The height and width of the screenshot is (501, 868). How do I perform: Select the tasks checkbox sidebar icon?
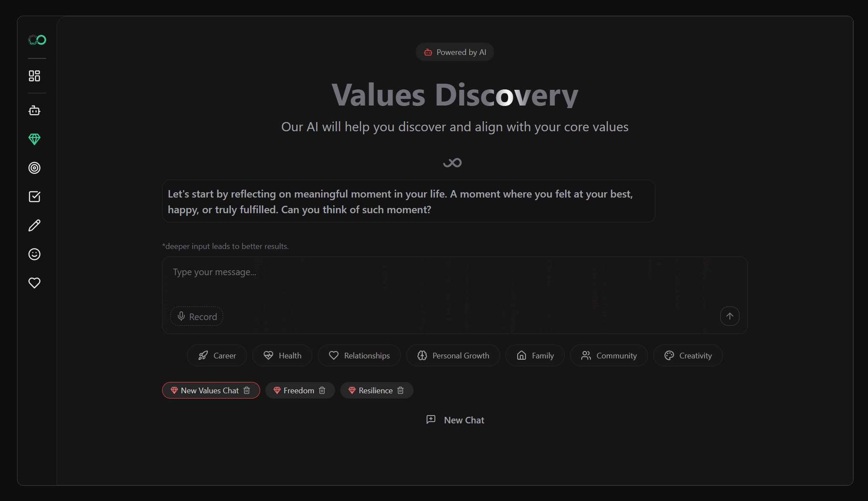pyautogui.click(x=34, y=197)
